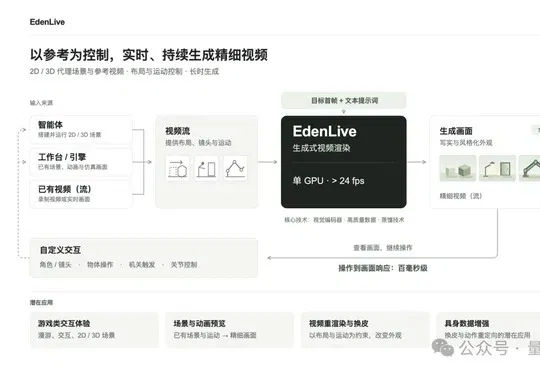Screen dimensions: 540x372
Task: Select the 工作台 / 引擎 input source card
Action: coord(81,162)
